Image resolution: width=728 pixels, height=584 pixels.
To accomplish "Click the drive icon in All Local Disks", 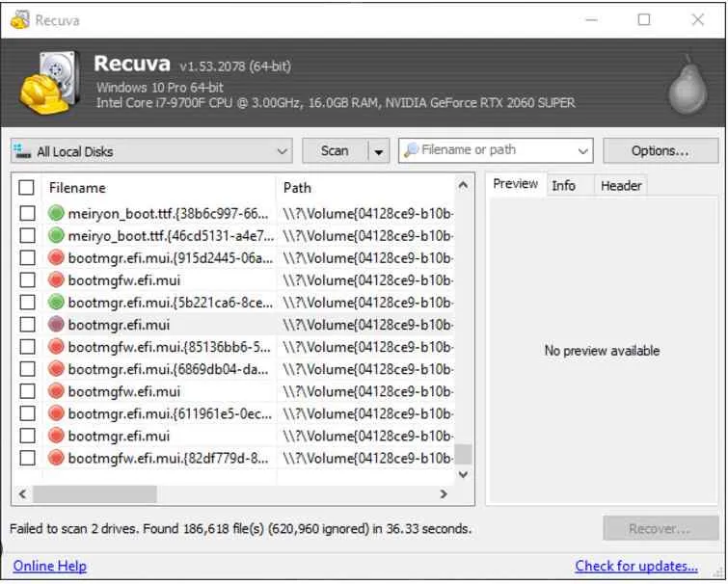I will [x=22, y=151].
